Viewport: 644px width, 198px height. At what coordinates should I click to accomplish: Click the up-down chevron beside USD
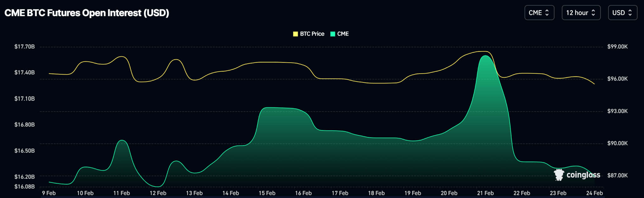pos(630,13)
